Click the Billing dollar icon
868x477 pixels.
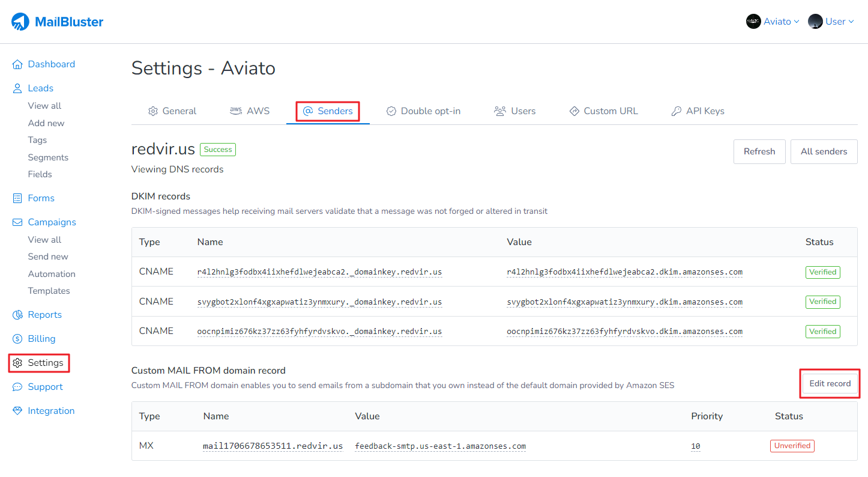(17, 339)
